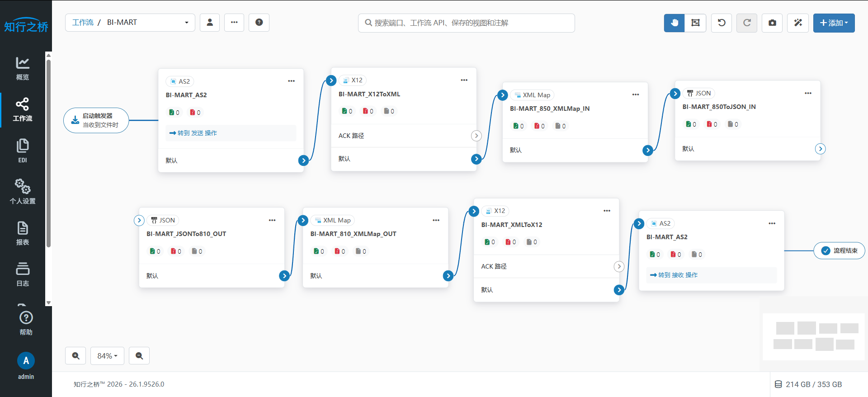Switch to the box selection mode
The width and height of the screenshot is (868, 397).
tap(695, 23)
